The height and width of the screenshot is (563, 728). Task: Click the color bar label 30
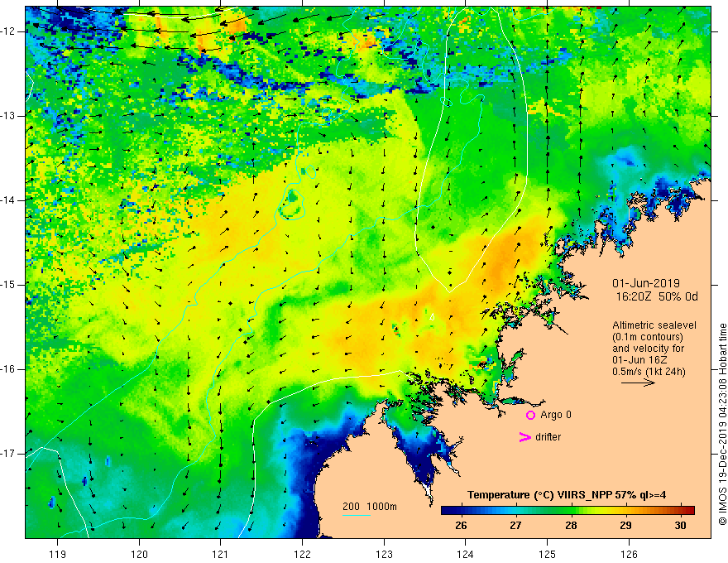(x=680, y=526)
